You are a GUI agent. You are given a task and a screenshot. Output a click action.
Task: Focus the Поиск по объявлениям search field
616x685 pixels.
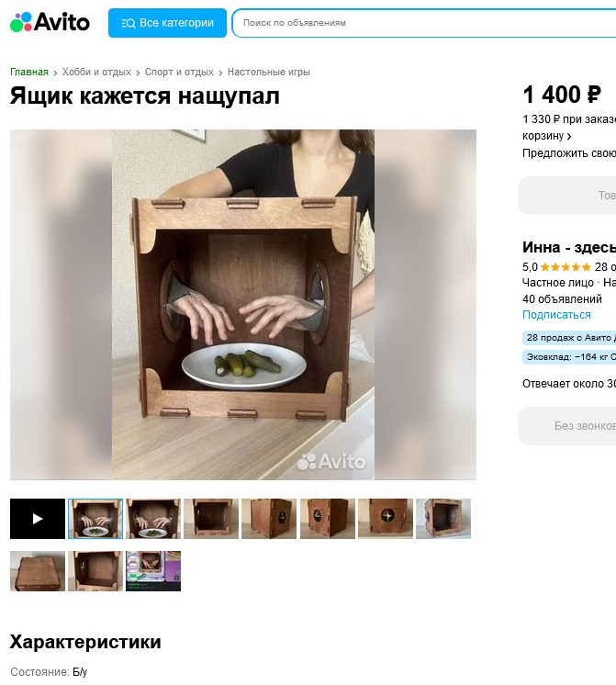(x=424, y=23)
